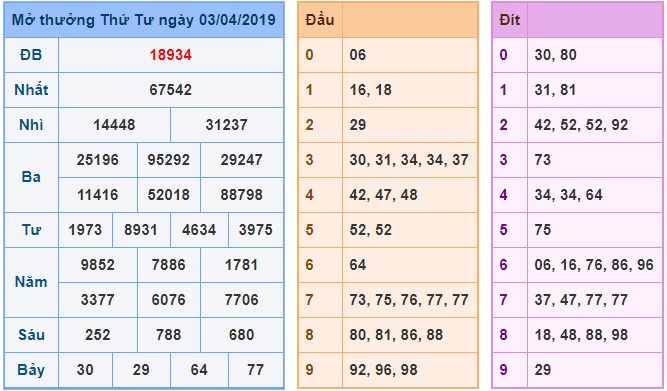Click the '30, 31, 34, 34, 37' cell
Image resolution: width=667 pixels, height=391 pixels.
coord(409,160)
